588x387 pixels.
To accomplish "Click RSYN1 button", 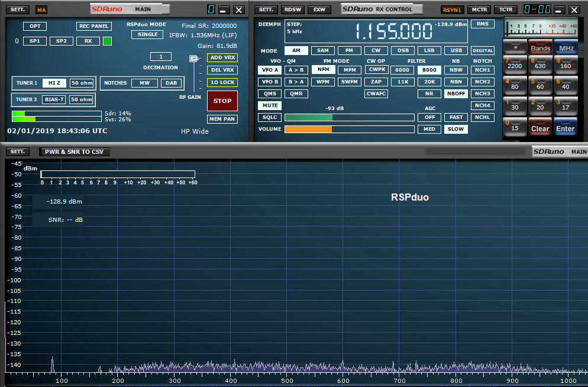I will click(x=453, y=9).
